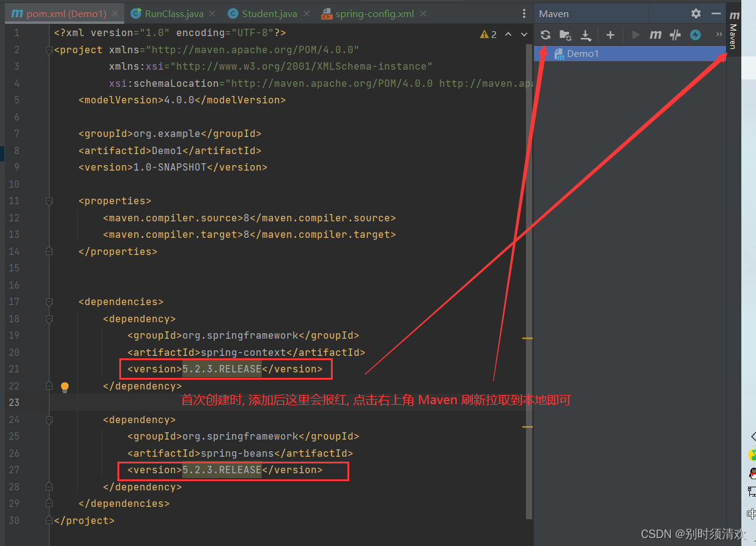
Task: Open editor tabs more options menu
Action: click(524, 13)
